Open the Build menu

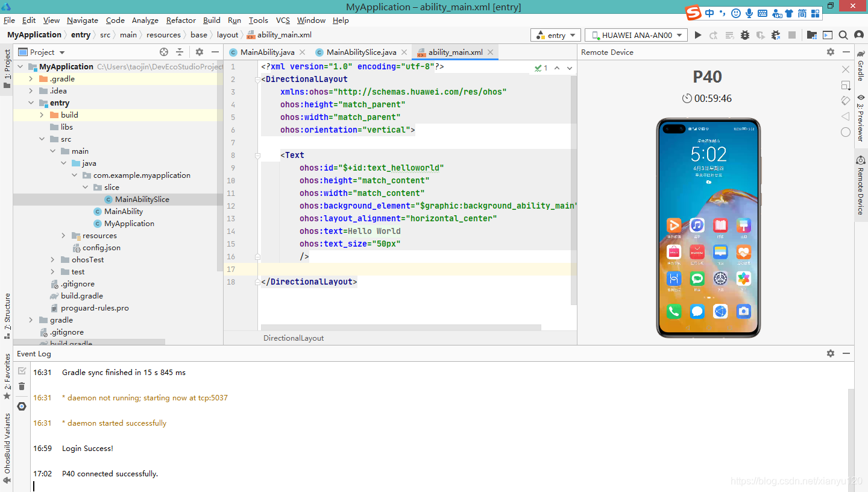click(x=212, y=20)
